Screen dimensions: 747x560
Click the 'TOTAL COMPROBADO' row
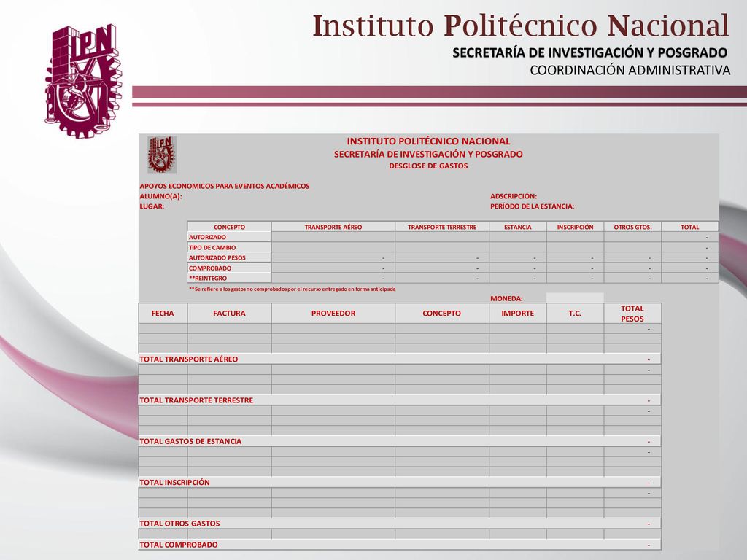(400, 544)
